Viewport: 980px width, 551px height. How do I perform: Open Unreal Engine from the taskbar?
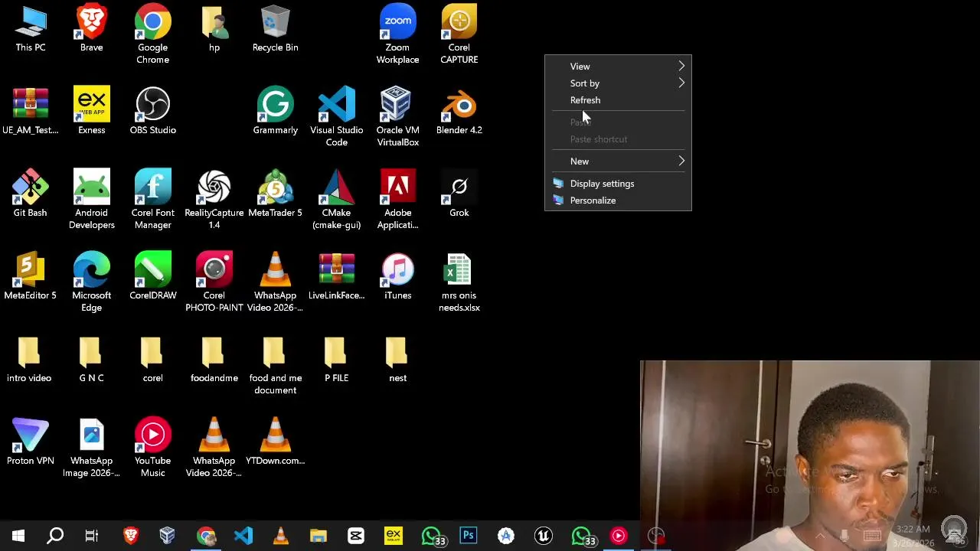pos(543,536)
